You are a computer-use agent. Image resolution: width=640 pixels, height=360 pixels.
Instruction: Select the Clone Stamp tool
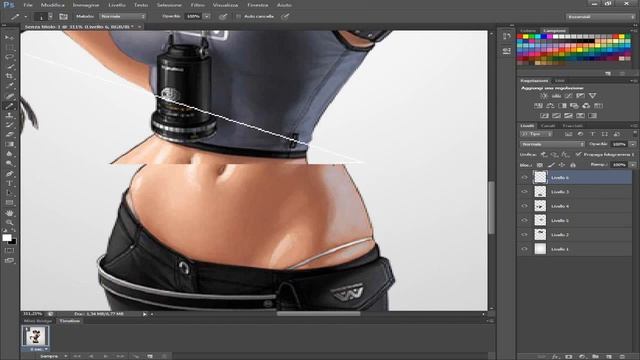click(x=9, y=116)
